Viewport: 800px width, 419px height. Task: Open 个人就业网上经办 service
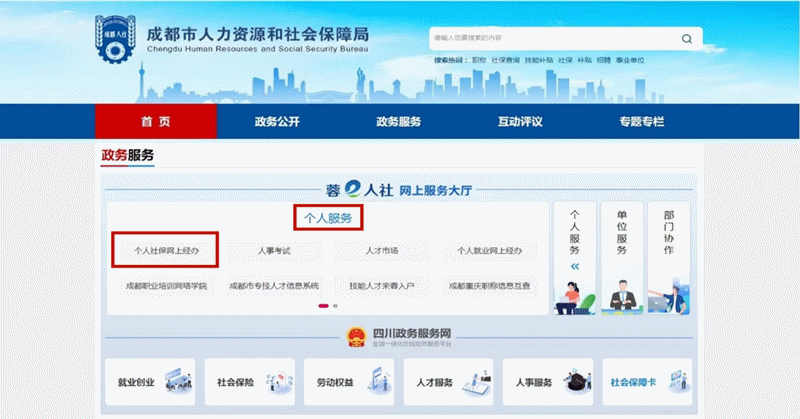[489, 251]
